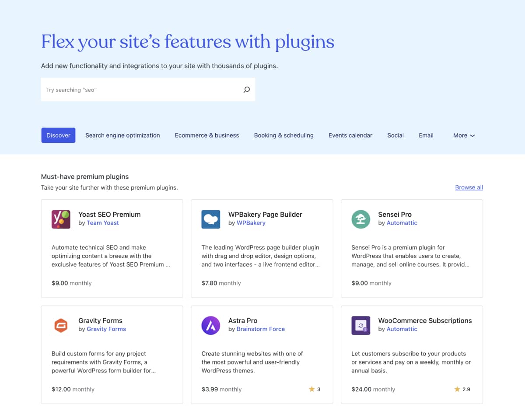Click the Sensei Pro bonsai tree icon
This screenshot has height=420, width=525.
(x=361, y=219)
